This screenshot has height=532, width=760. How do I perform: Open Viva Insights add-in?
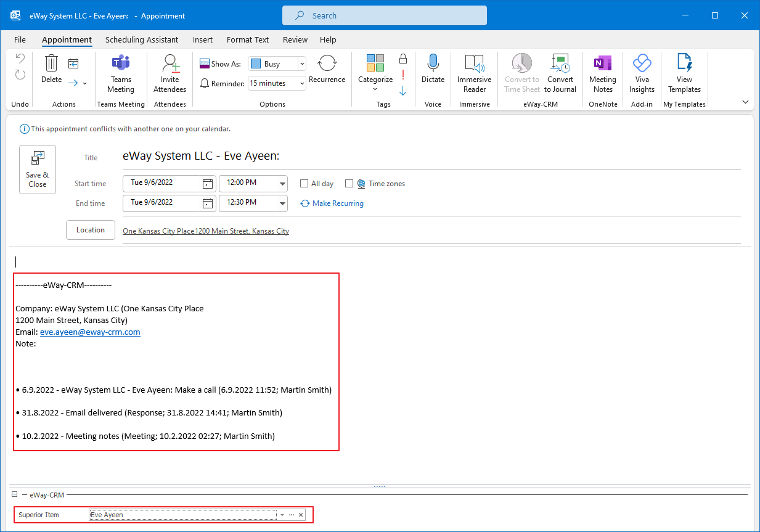click(x=642, y=73)
